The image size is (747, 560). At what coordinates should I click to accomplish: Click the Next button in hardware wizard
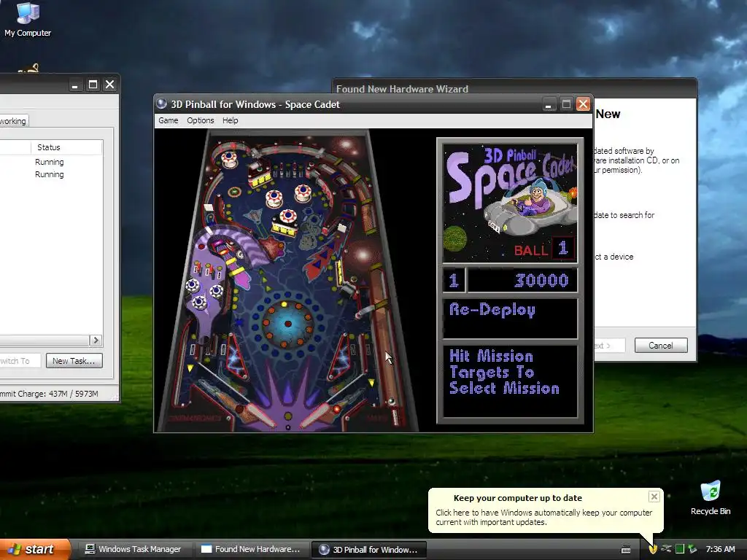tap(609, 345)
